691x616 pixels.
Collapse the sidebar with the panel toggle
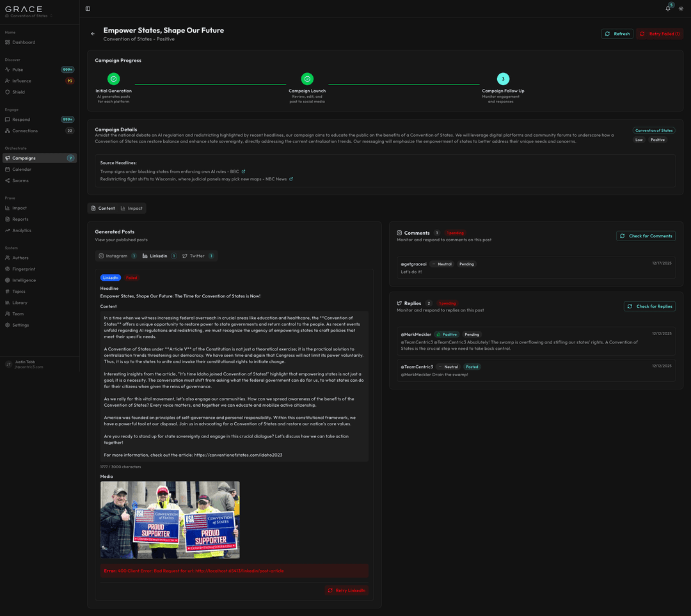(x=87, y=8)
